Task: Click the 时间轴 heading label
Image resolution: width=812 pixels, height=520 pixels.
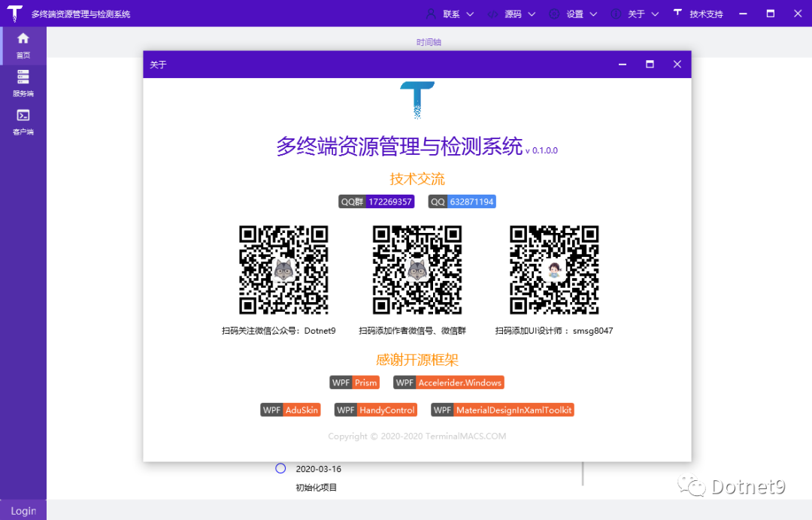Action: tap(429, 42)
